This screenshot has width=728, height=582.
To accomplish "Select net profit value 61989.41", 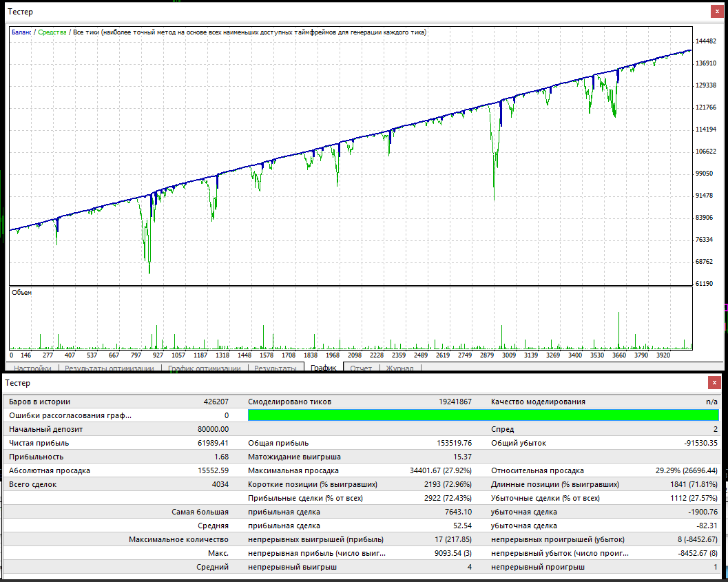I will 213,443.
